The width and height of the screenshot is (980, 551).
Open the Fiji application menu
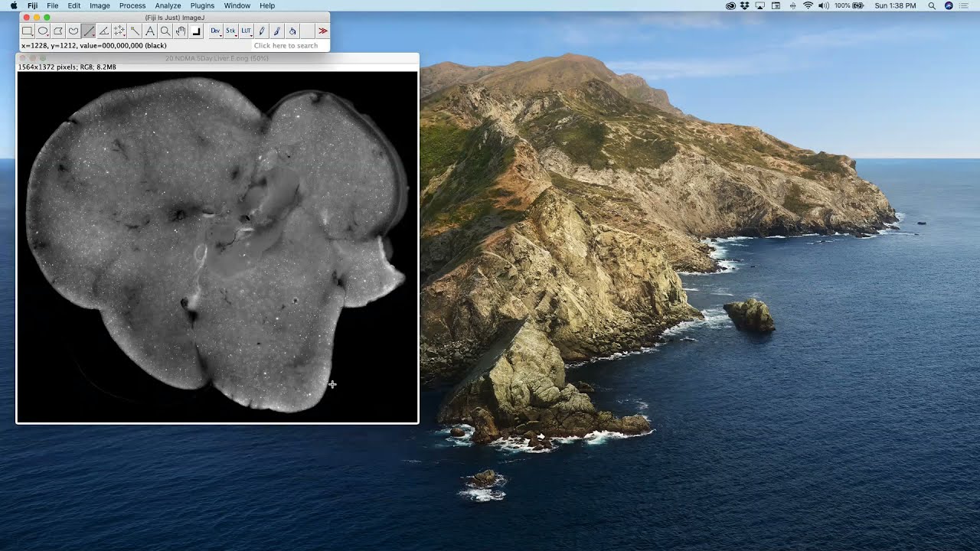(x=33, y=5)
